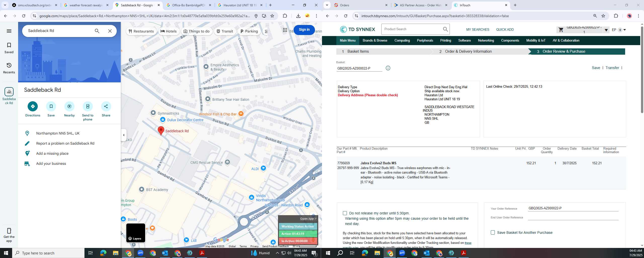Click the ALDI marker on the map
644x258 pixels.
263,168
